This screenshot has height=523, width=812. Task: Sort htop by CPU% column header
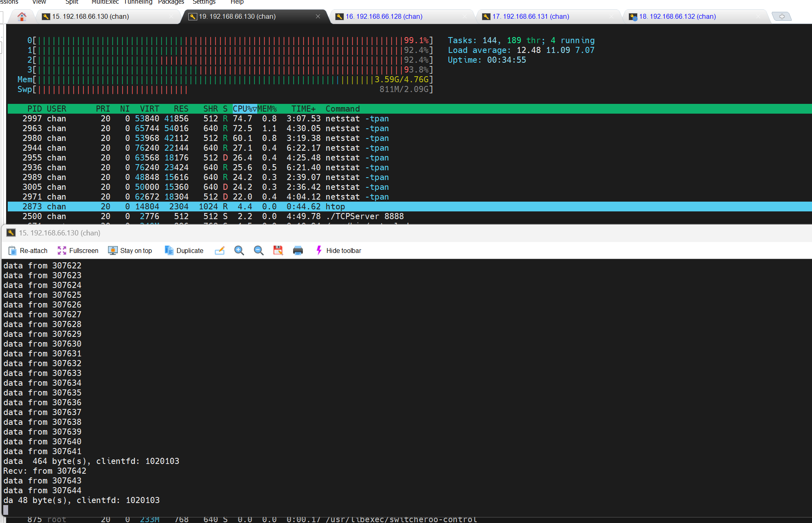pyautogui.click(x=244, y=109)
